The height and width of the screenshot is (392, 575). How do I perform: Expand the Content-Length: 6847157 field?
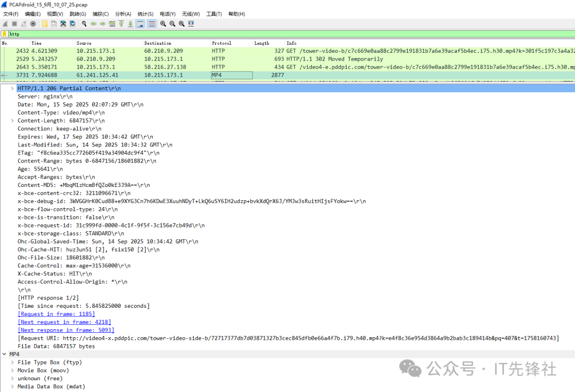(x=12, y=121)
